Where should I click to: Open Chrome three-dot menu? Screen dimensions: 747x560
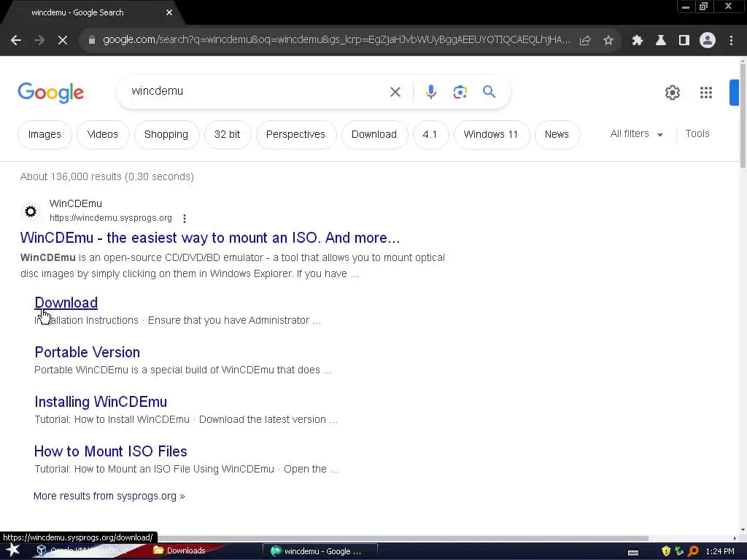(x=731, y=41)
